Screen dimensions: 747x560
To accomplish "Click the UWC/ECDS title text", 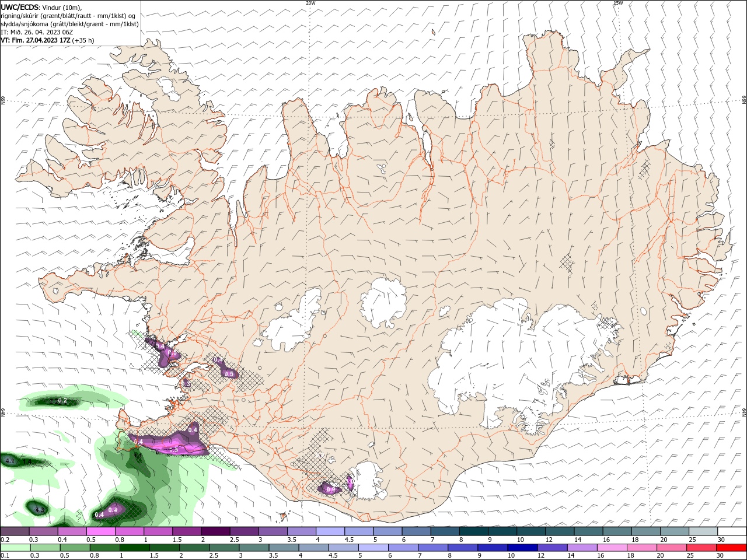I will point(20,7).
